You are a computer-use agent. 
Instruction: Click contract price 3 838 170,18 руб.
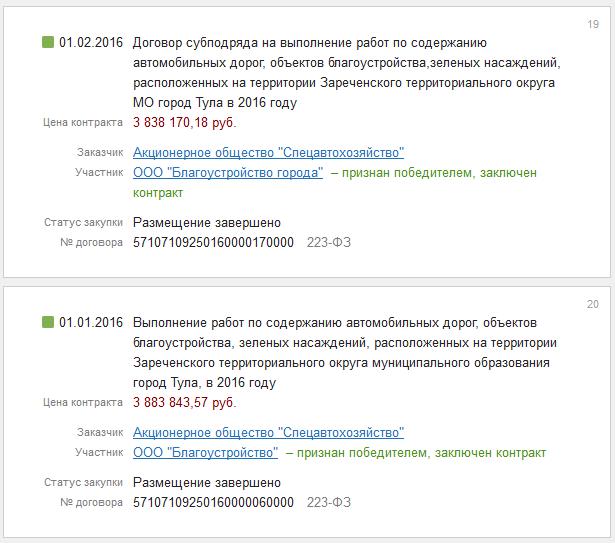click(x=185, y=123)
